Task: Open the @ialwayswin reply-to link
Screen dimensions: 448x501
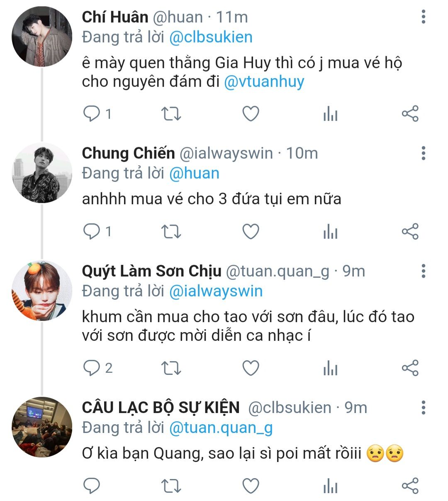Action: tap(216, 291)
